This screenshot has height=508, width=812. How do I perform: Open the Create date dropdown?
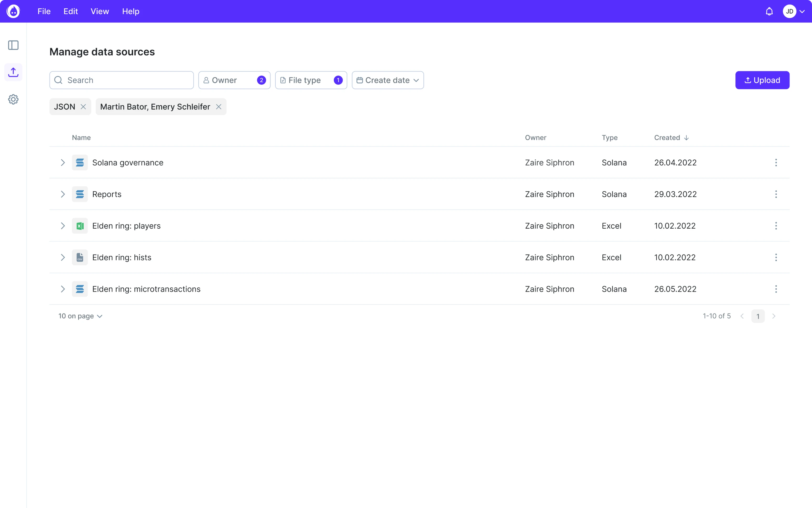point(388,80)
